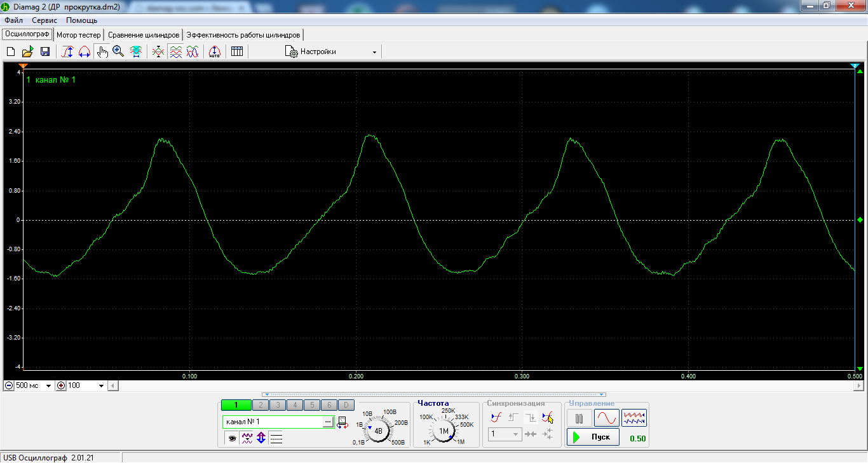Select the free-run sync mode icon

click(497, 418)
